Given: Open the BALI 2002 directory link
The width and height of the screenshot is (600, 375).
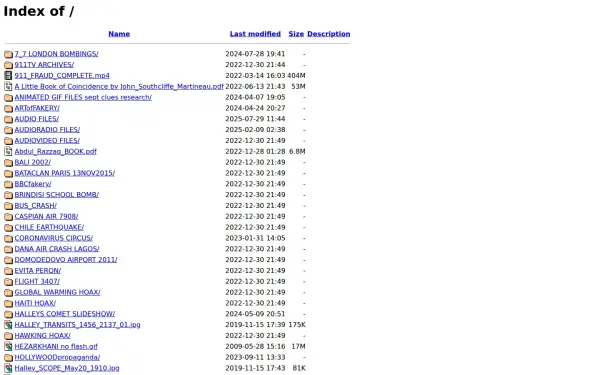Looking at the screenshot, I should pyautogui.click(x=33, y=162).
